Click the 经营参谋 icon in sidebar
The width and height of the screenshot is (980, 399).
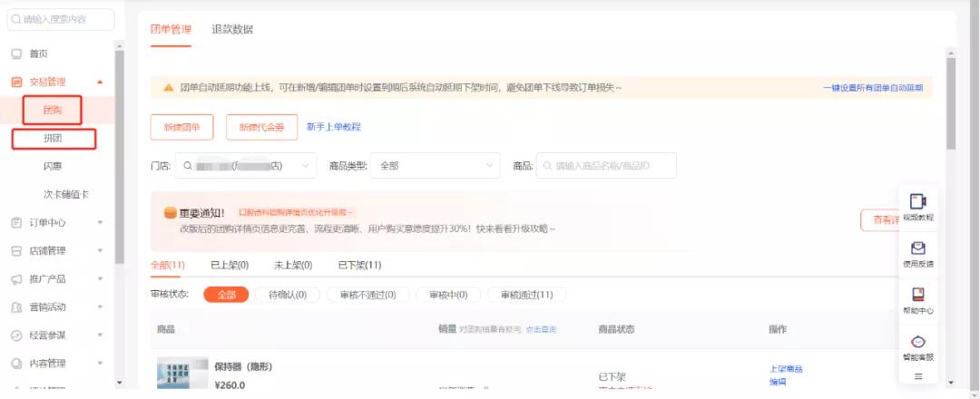(x=17, y=336)
